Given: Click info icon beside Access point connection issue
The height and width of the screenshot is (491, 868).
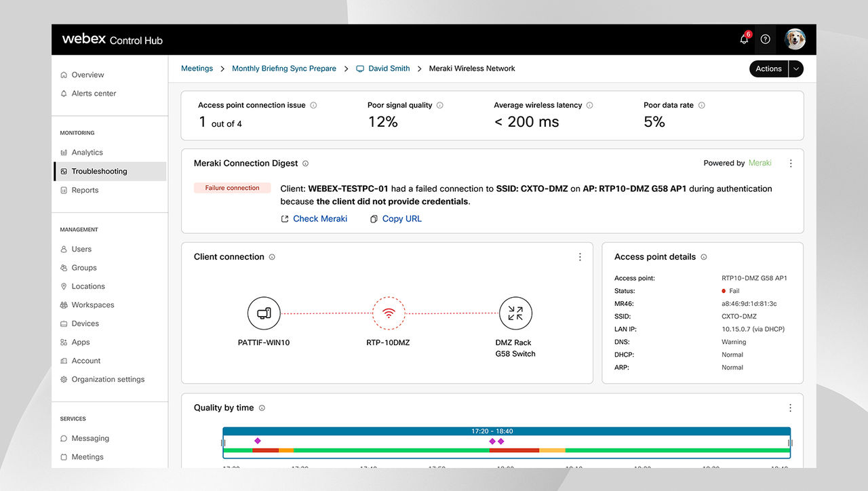Looking at the screenshot, I should point(313,105).
